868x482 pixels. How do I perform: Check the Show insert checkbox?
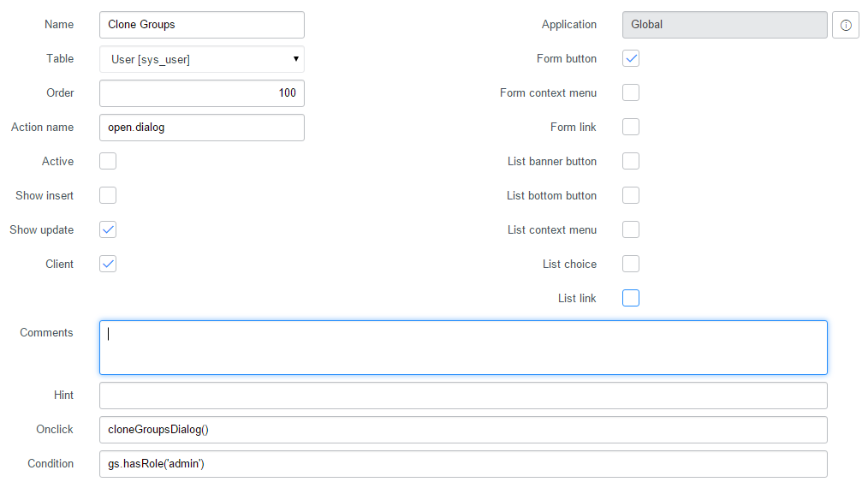click(x=108, y=195)
